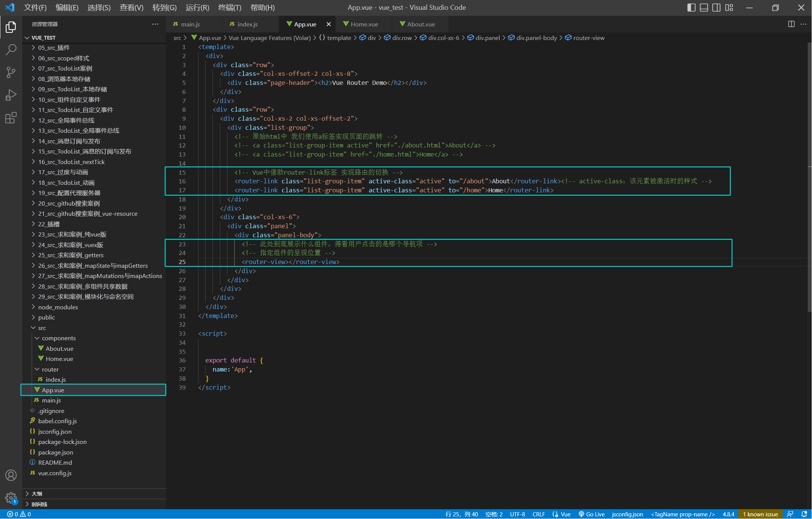Collapse the router folder
This screenshot has width=812, height=519.
pyautogui.click(x=94, y=369)
